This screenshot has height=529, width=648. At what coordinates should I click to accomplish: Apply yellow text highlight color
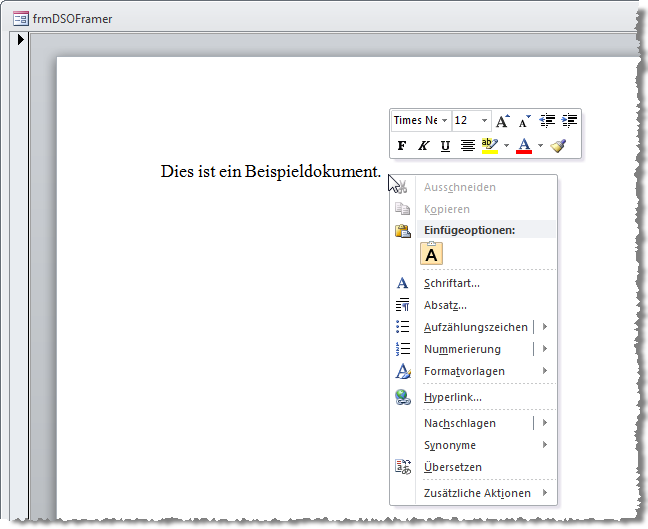(x=488, y=146)
